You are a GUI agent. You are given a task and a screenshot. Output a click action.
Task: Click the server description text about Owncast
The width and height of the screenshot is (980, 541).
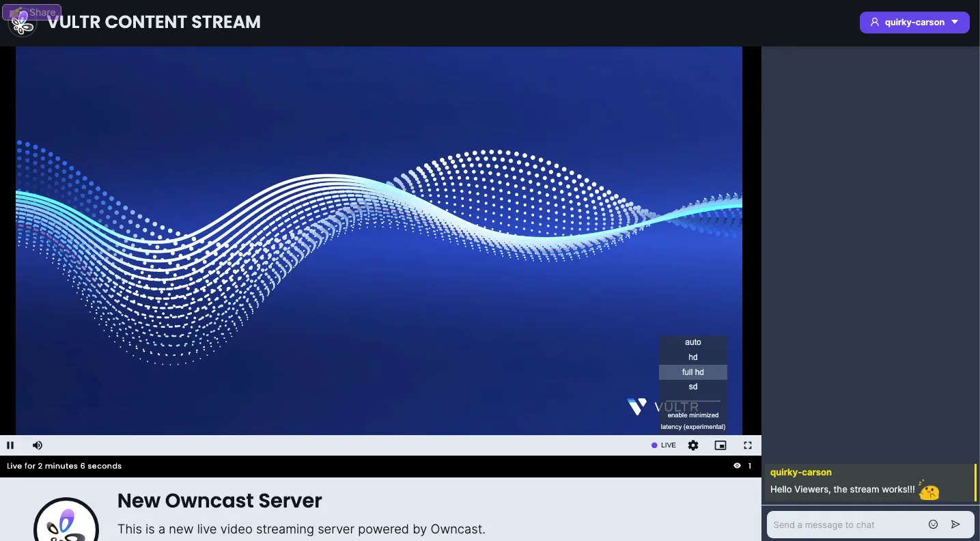pyautogui.click(x=301, y=529)
